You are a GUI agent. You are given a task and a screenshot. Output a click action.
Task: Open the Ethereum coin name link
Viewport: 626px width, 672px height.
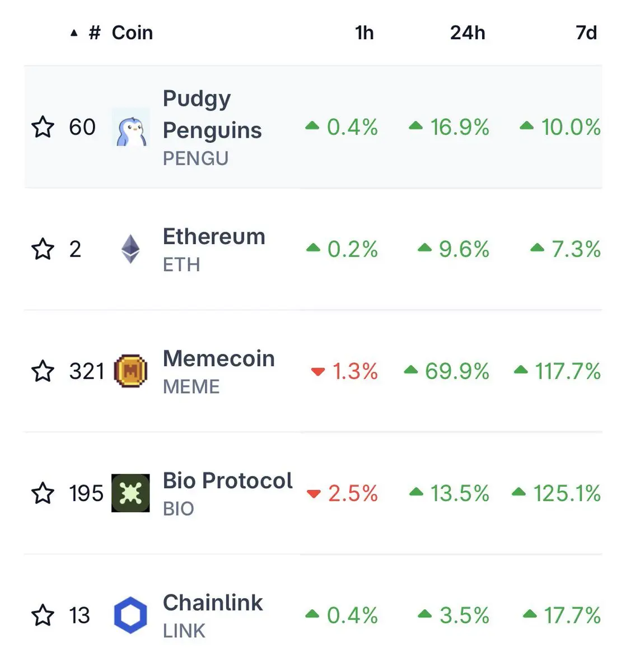pos(214,237)
